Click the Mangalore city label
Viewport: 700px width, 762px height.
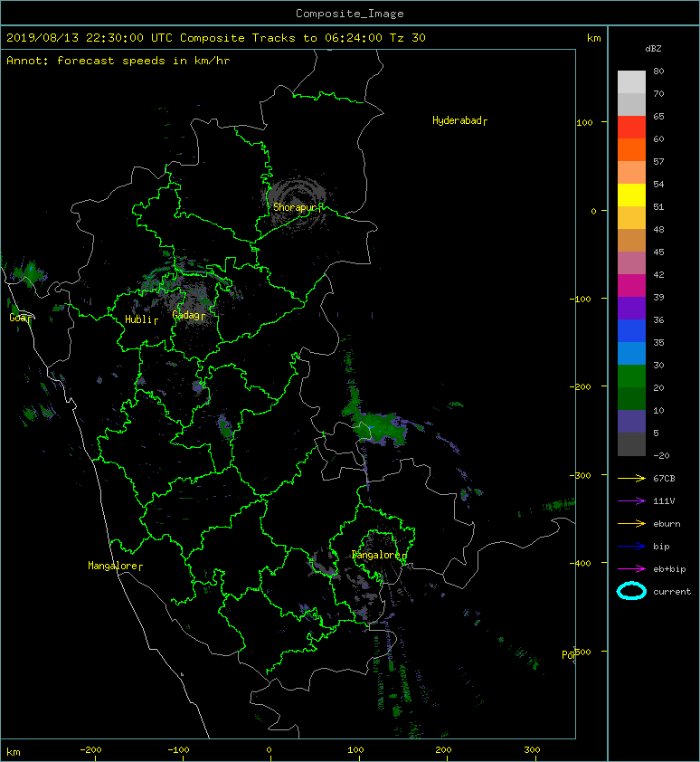click(115, 566)
